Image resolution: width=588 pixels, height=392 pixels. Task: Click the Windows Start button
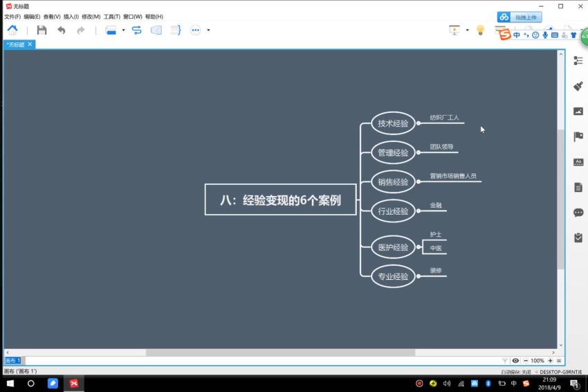pyautogui.click(x=10, y=384)
